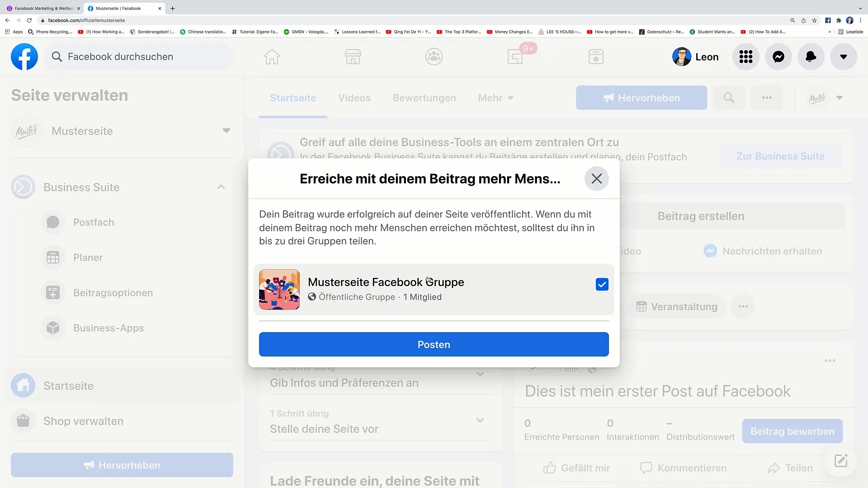Switch to the Bewertungen tab
868x488 pixels.
424,98
